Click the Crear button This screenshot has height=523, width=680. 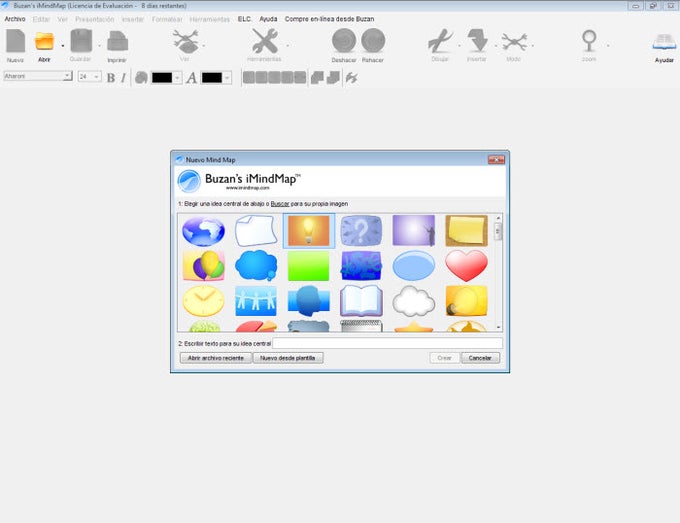pyautogui.click(x=444, y=358)
